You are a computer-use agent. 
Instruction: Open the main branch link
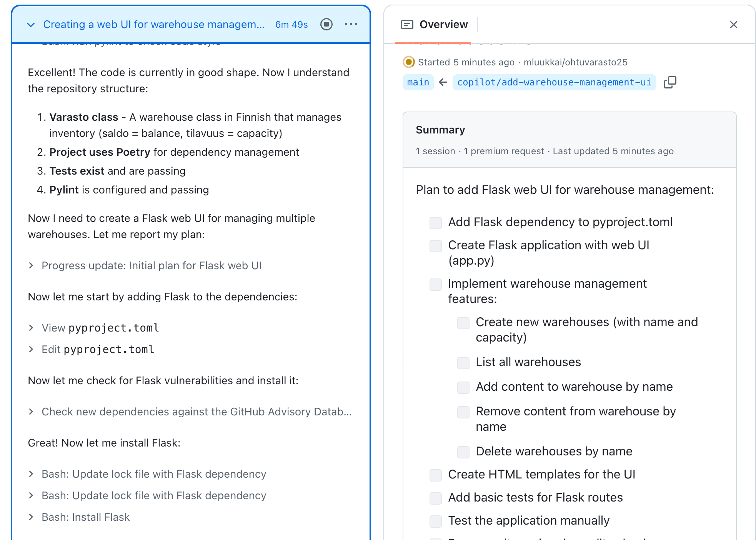pyautogui.click(x=418, y=82)
